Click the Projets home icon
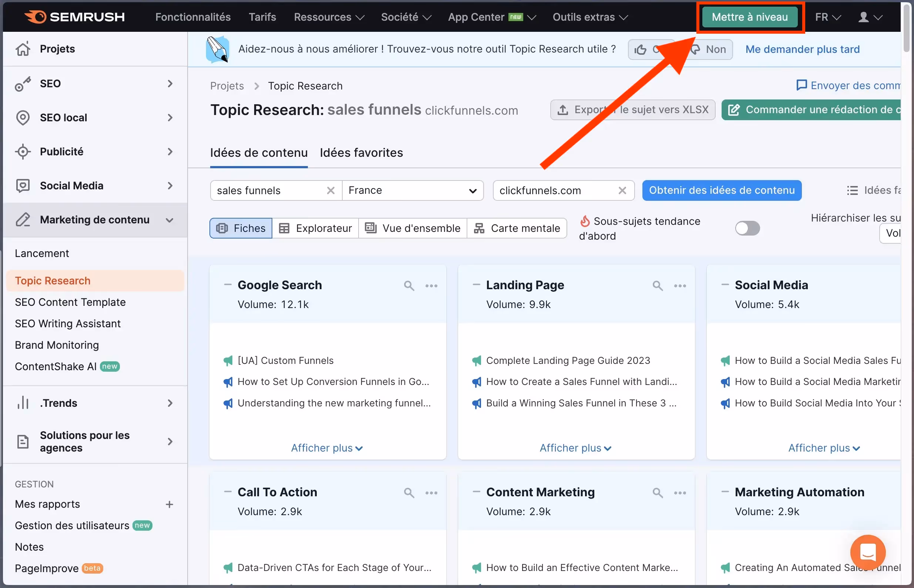Viewport: 914px width, 588px height. pos(23,49)
